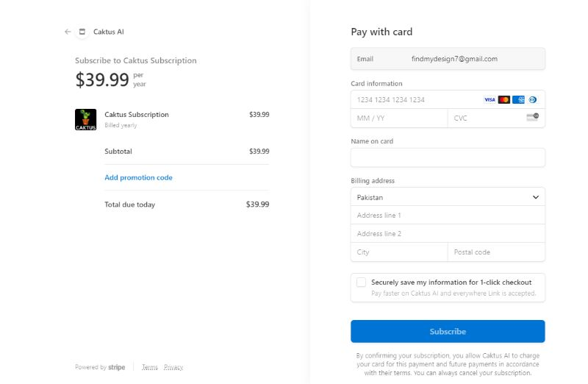Click the Card information label
The height and width of the screenshot is (384, 588).
376,84
